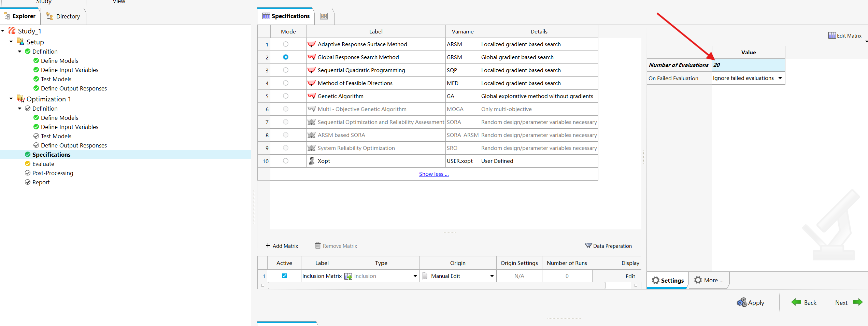The height and width of the screenshot is (326, 868).
Task: Click the Study_1 icon in the Explorer tree
Action: [12, 31]
